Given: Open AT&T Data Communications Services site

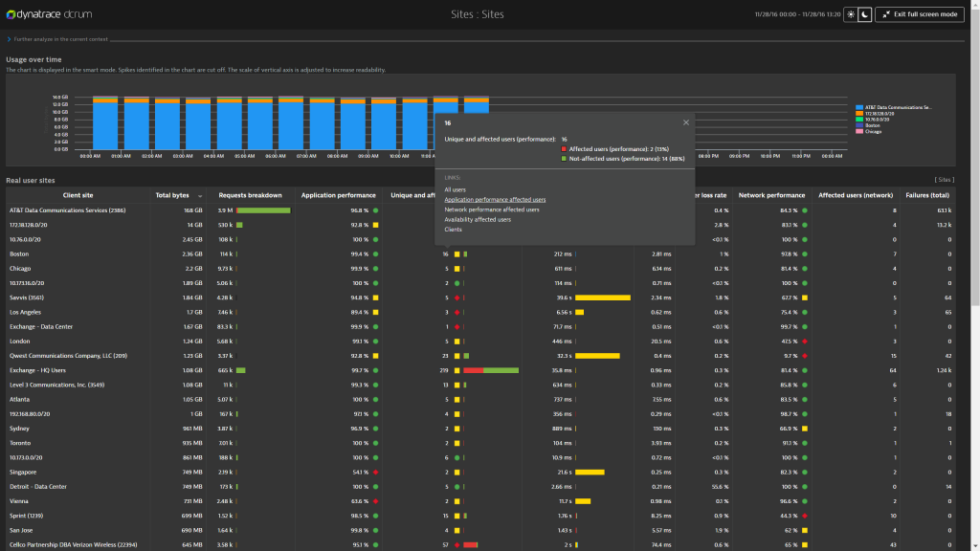Looking at the screenshot, I should coord(68,210).
